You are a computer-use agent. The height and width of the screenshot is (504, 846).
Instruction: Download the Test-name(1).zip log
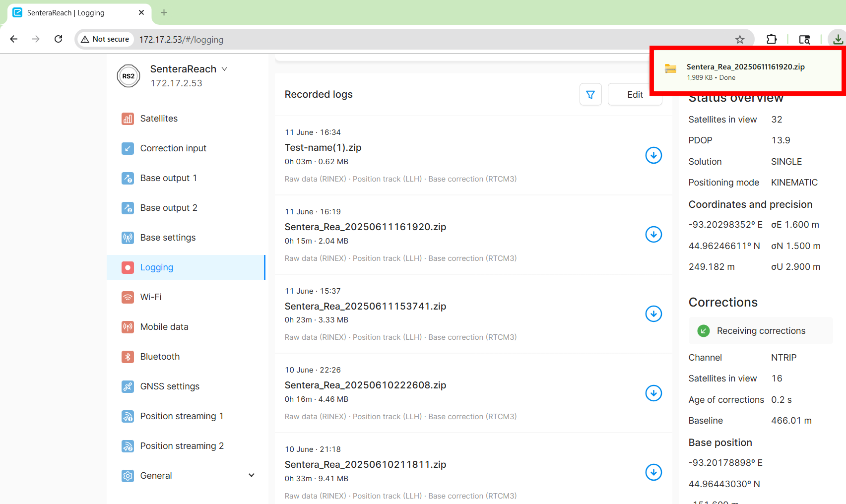point(653,155)
